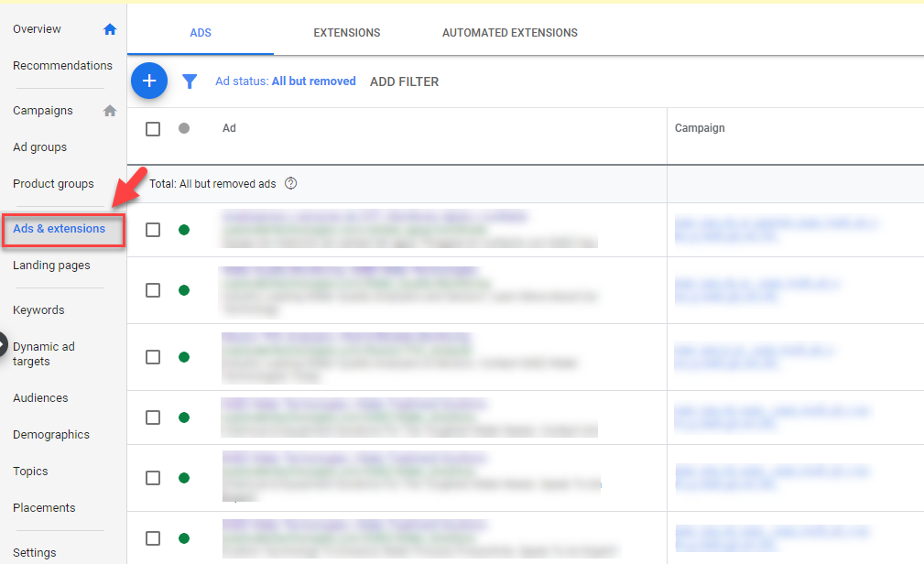The height and width of the screenshot is (564, 924).
Task: Click the green status dot of first ad
Action: point(184,230)
